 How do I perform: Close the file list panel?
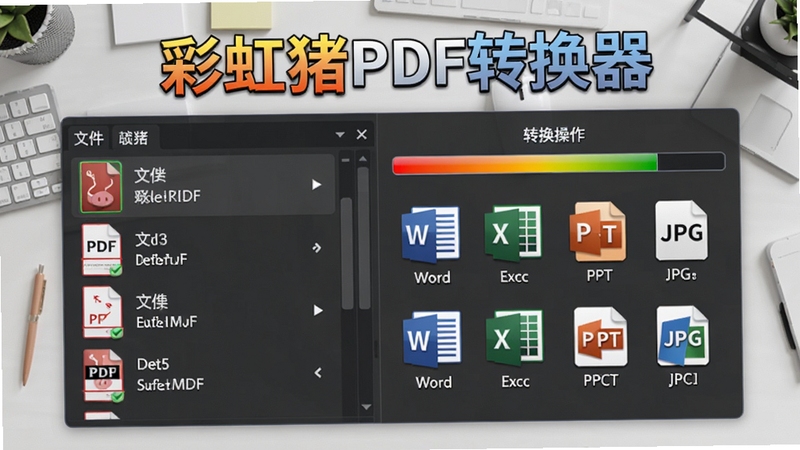(362, 134)
